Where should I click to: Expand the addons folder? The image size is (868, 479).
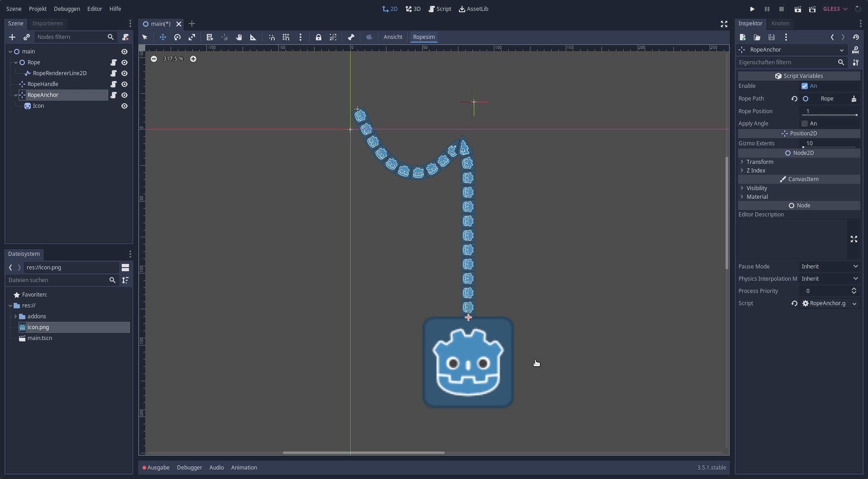[x=16, y=316]
